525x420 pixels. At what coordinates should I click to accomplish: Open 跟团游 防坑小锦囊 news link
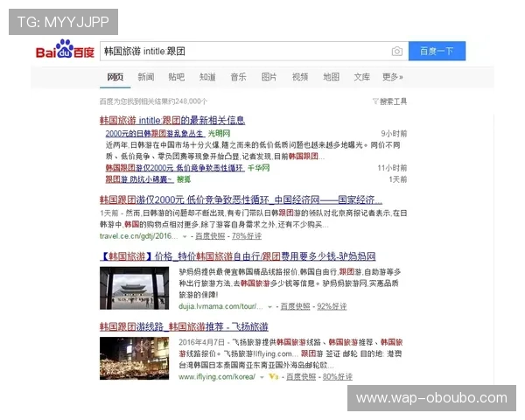[139, 179]
